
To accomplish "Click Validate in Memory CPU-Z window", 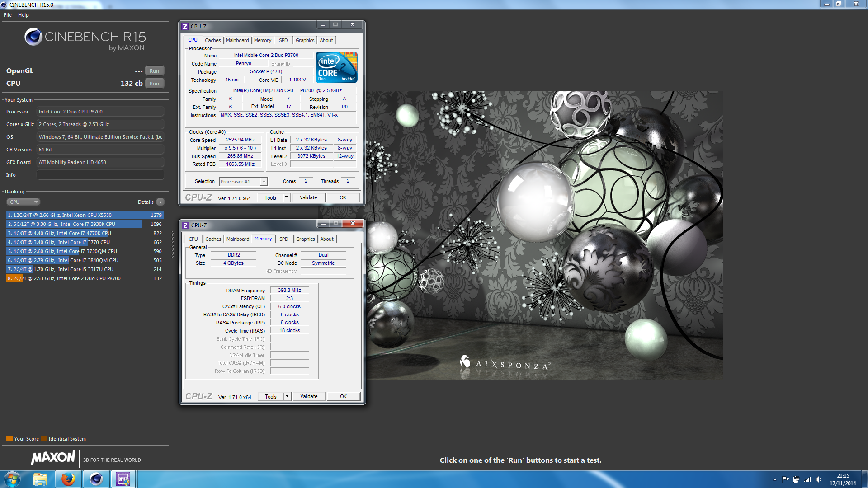I will [309, 396].
